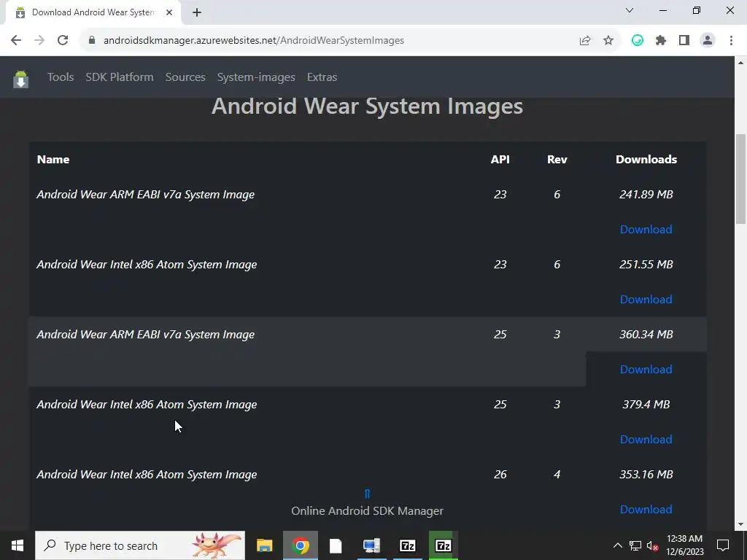Viewport: 747px width, 560px height.
Task: Click the Downloads column header
Action: click(646, 160)
